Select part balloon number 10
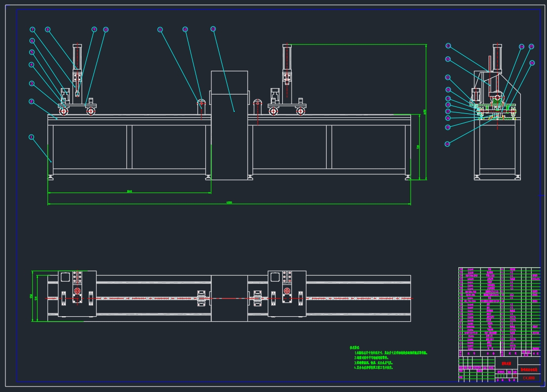Image resolution: width=547 pixels, height=392 pixels. coord(106,30)
